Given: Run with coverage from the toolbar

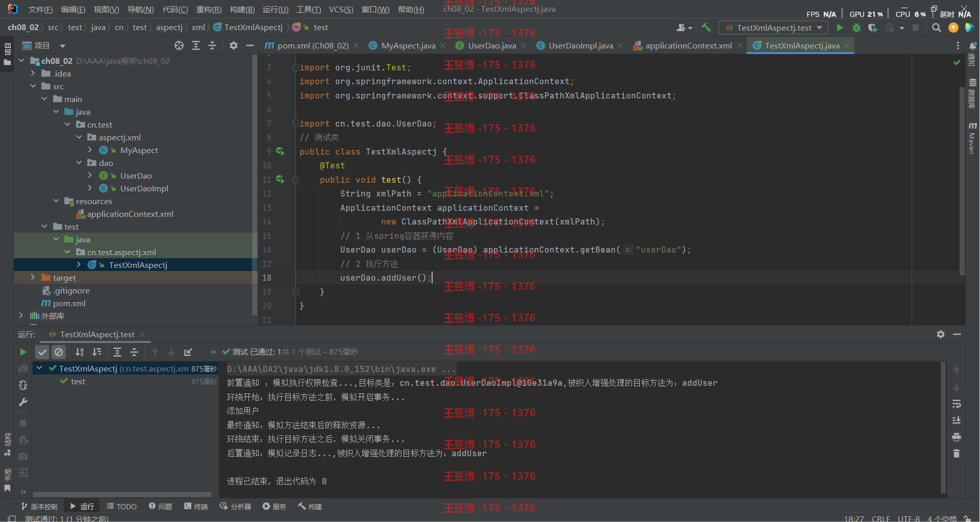Looking at the screenshot, I should 873,28.
